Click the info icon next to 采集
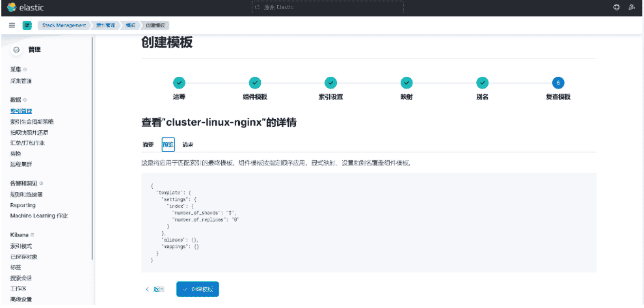This screenshot has height=308, width=644. (x=25, y=70)
